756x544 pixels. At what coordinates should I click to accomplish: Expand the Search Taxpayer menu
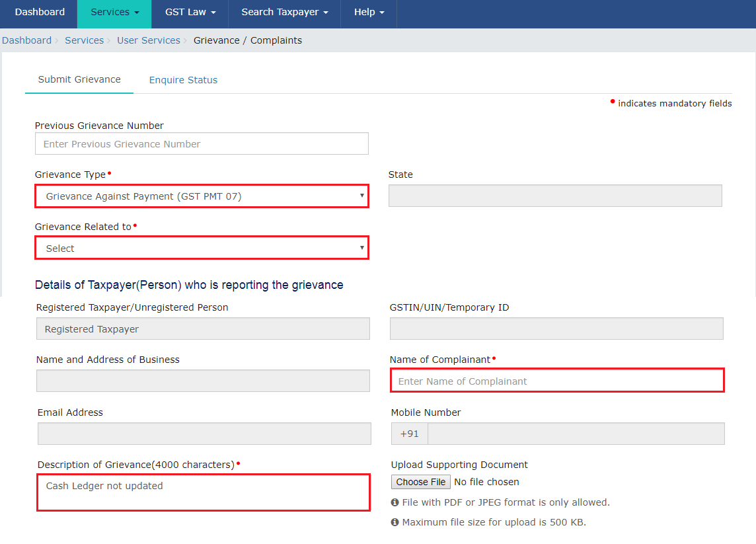tap(284, 13)
